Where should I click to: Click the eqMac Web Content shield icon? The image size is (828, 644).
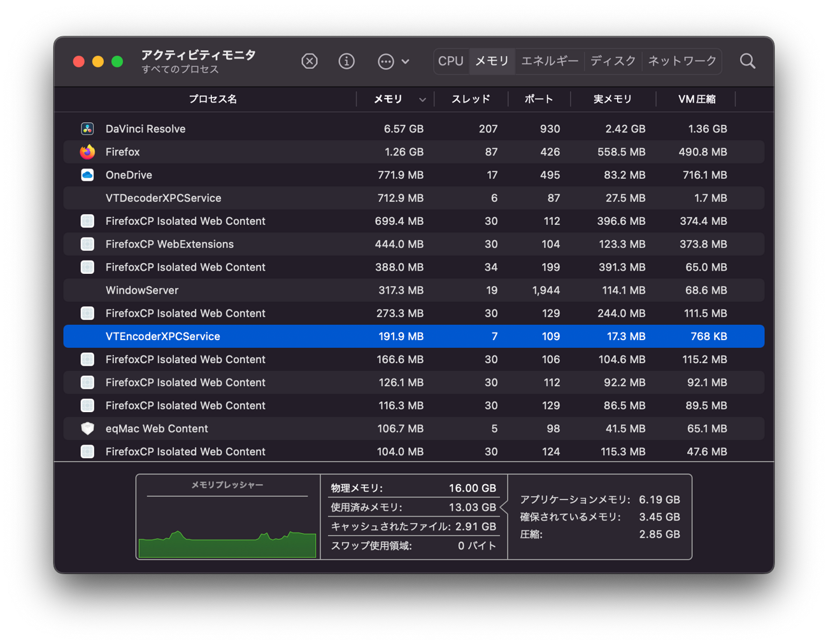pyautogui.click(x=87, y=429)
